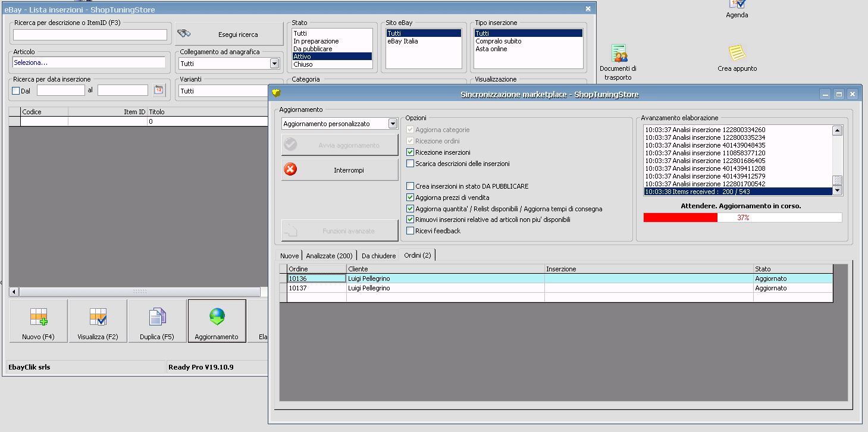Click the Esegui ricerca binoculars button
The width and height of the screenshot is (868, 432).
pos(229,35)
